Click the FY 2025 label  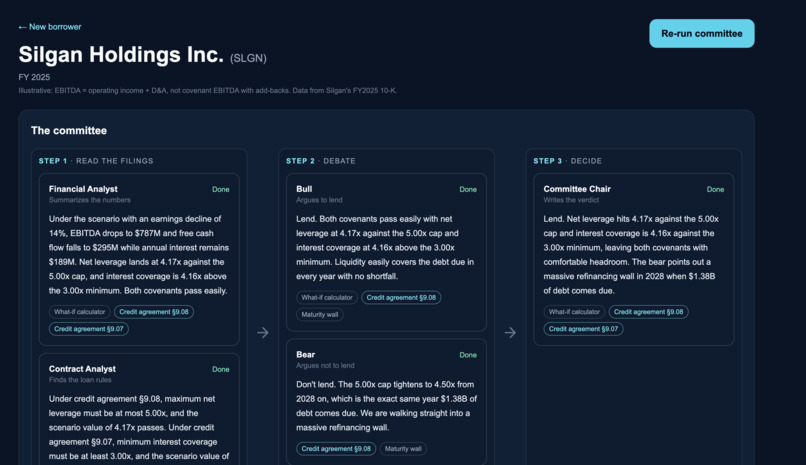coord(34,77)
